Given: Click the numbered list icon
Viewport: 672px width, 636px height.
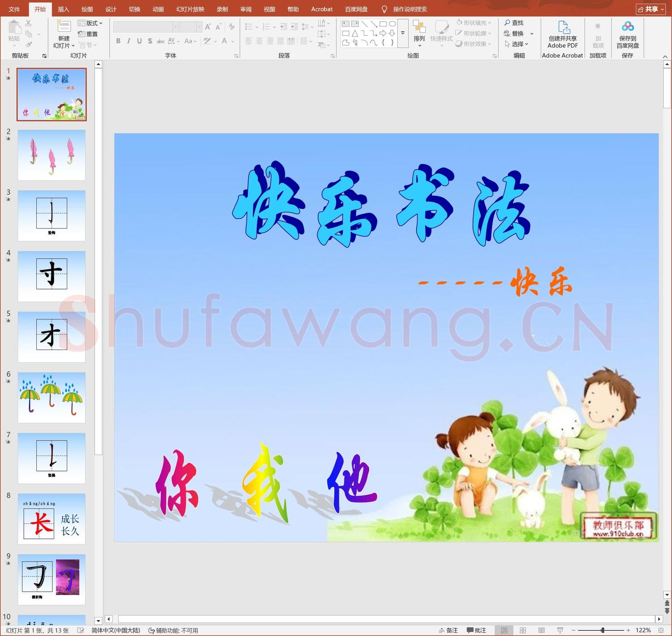Looking at the screenshot, I should click(x=266, y=27).
